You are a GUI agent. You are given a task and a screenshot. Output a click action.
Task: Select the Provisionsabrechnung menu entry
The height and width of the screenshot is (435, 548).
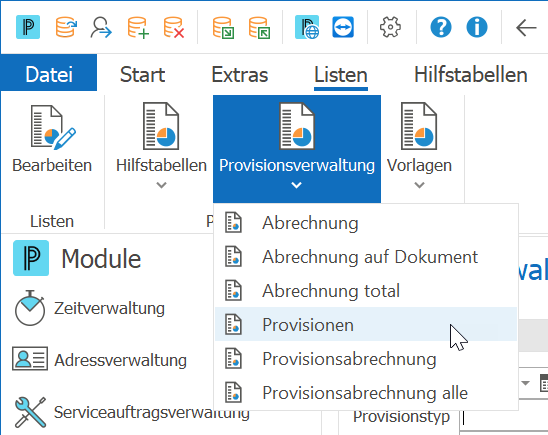[366, 359]
